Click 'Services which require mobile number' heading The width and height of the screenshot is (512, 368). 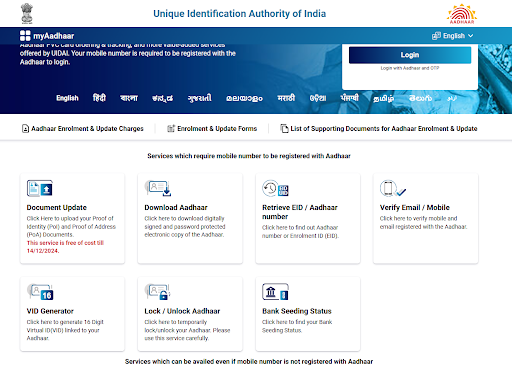pos(249,156)
